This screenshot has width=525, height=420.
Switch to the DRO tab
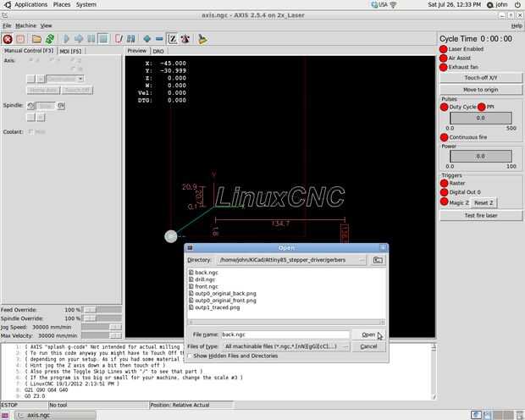point(158,52)
